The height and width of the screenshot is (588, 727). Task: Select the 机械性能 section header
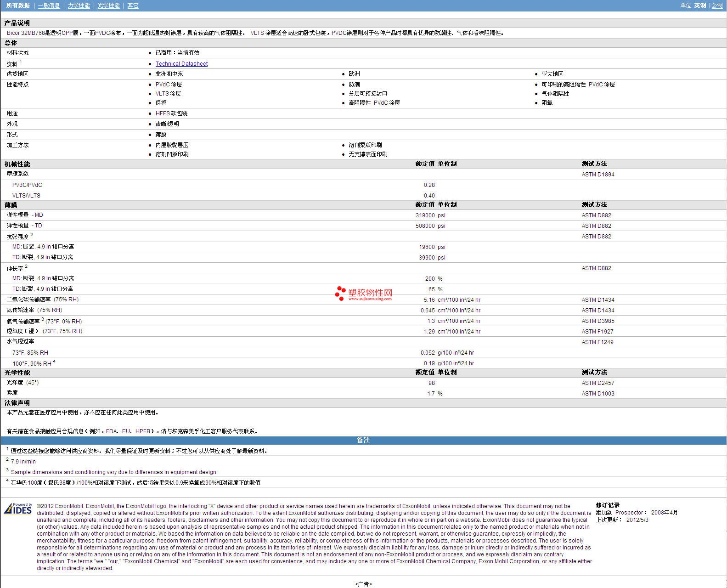click(x=17, y=164)
